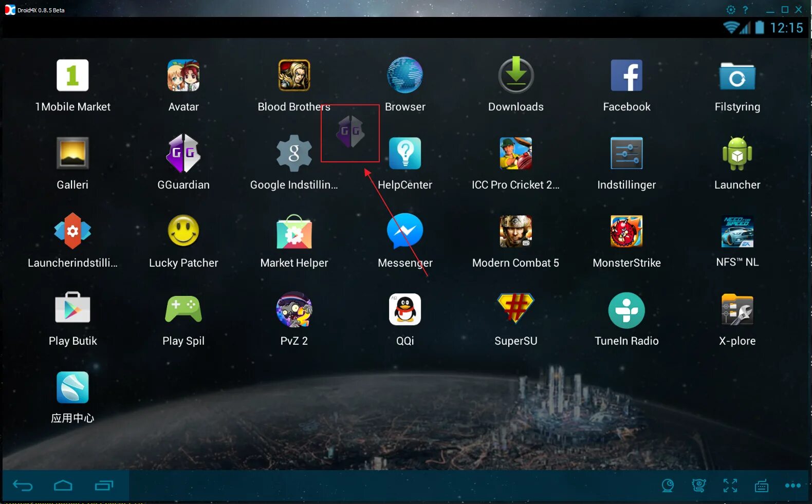812x504 pixels.
Task: Open the keyboard mapping icon
Action: click(762, 486)
